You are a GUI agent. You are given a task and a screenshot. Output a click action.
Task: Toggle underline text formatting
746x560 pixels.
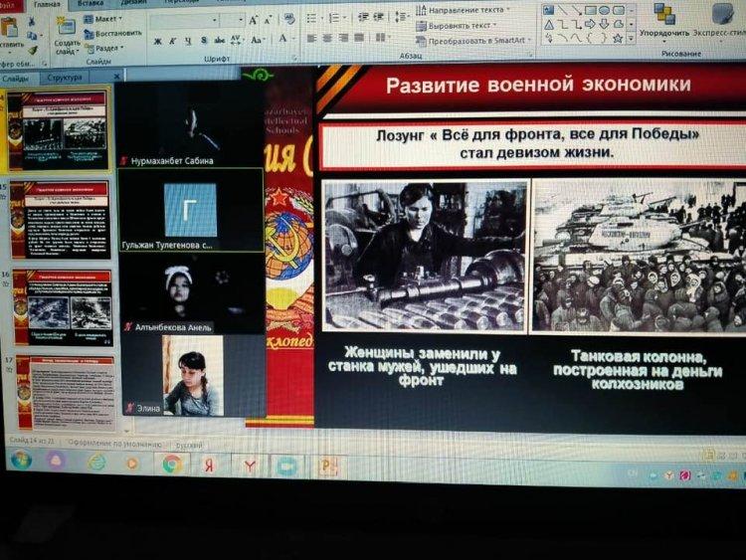point(188,41)
